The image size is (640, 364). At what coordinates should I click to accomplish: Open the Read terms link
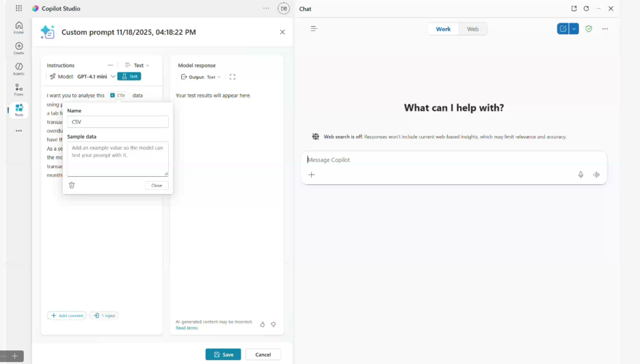186,328
